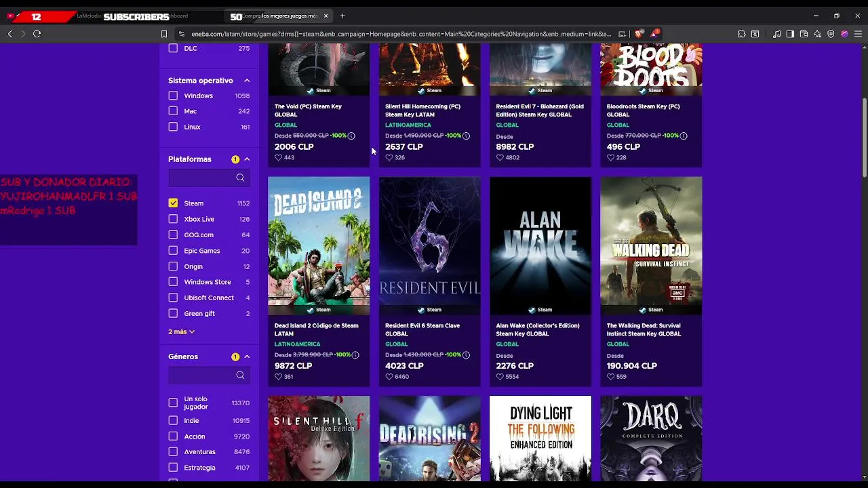Click the browser Forward arrow

(x=23, y=34)
